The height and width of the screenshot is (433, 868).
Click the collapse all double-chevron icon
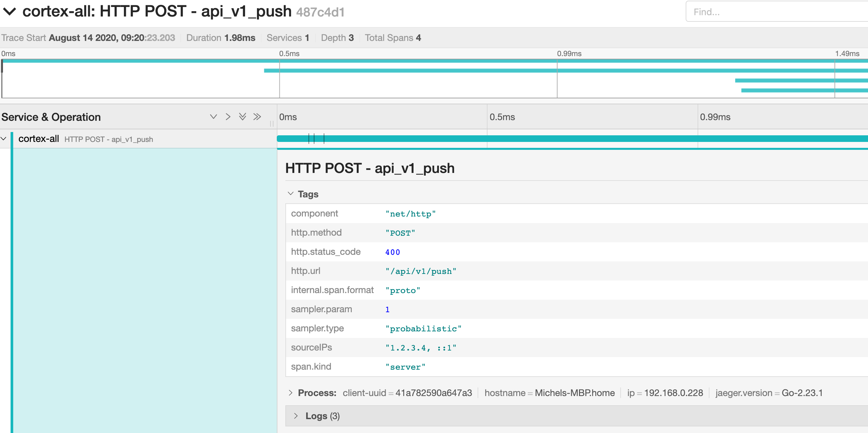click(x=257, y=117)
